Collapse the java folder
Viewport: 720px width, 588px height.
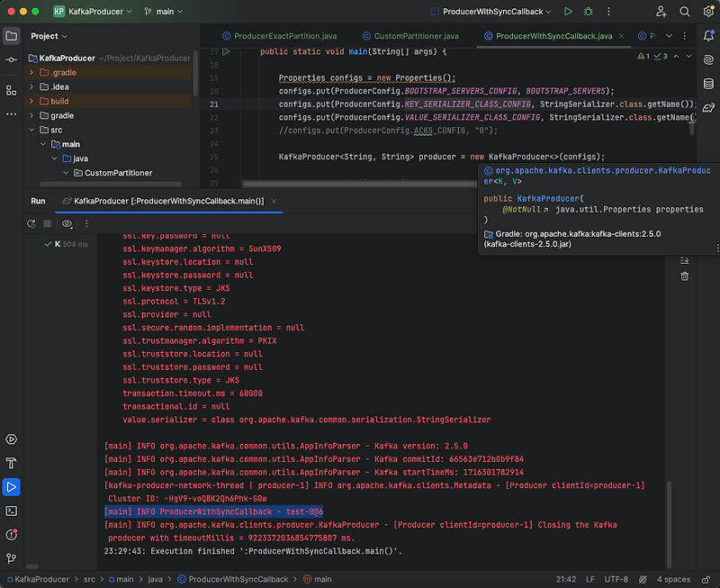tap(54, 158)
